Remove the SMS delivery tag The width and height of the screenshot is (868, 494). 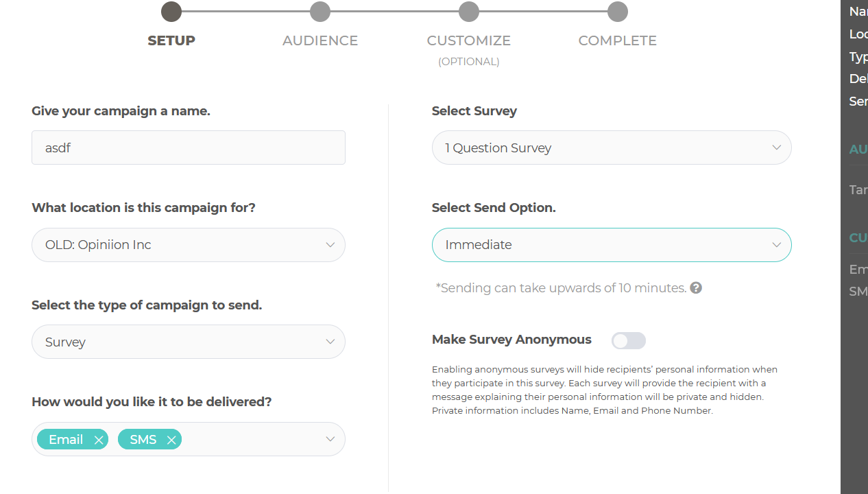pyautogui.click(x=171, y=440)
